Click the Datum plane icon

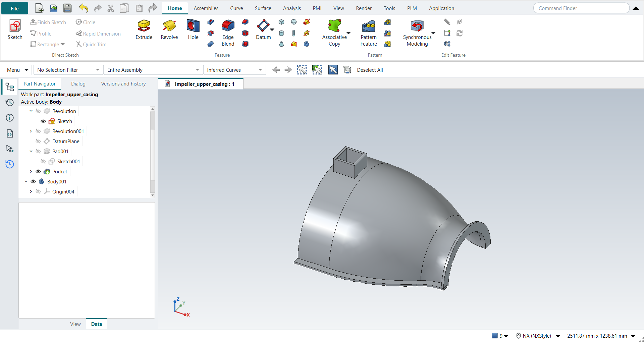(263, 26)
